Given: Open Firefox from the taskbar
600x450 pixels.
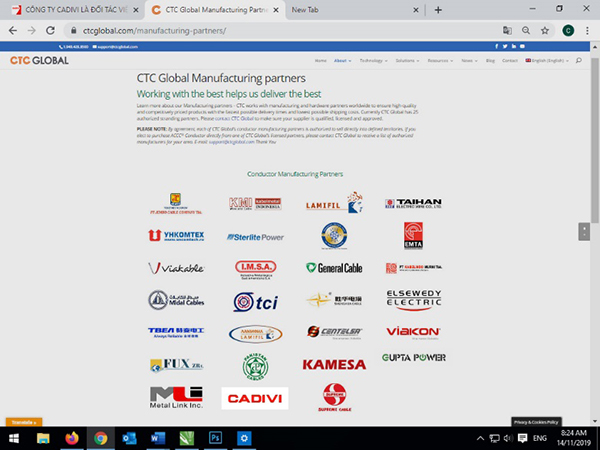Looking at the screenshot, I should pyautogui.click(x=72, y=438).
